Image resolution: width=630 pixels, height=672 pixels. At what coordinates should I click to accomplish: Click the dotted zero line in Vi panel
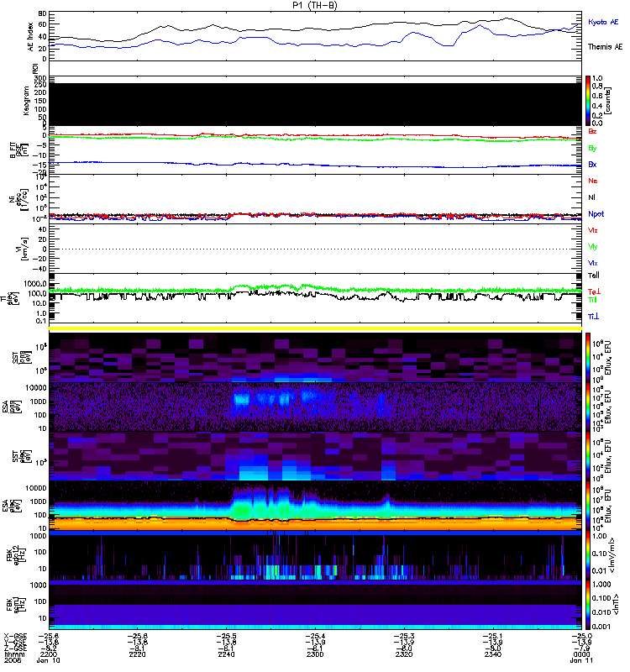point(315,249)
